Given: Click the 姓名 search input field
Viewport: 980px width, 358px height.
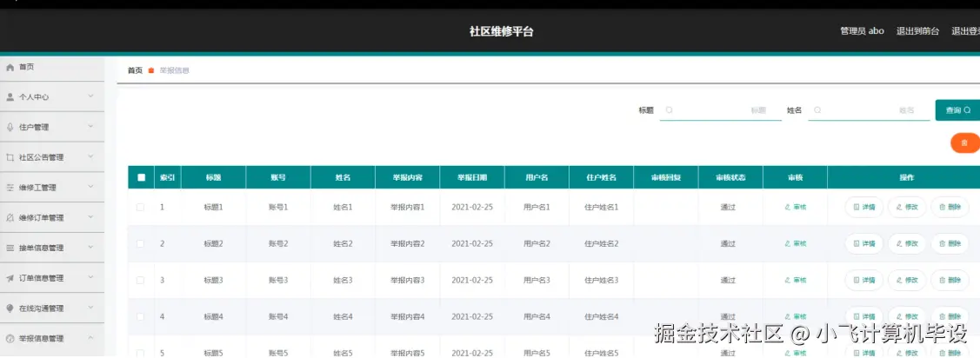Looking at the screenshot, I should click(869, 110).
